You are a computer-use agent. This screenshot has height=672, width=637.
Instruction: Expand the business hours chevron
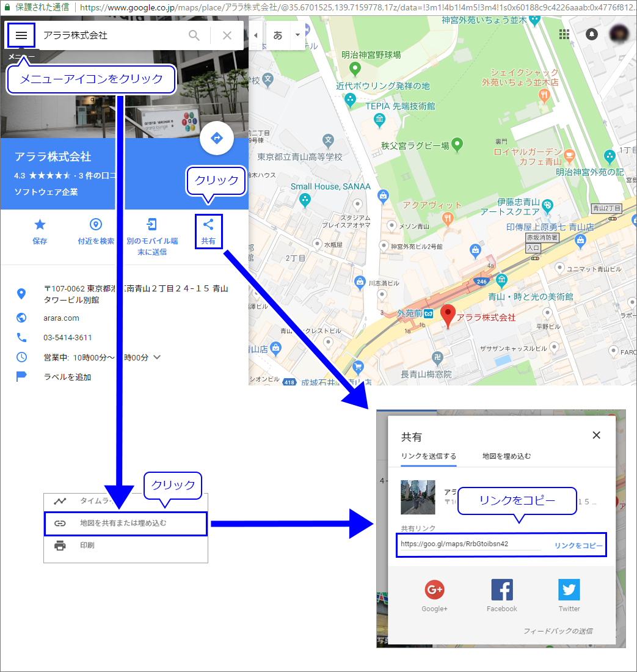[x=157, y=357]
